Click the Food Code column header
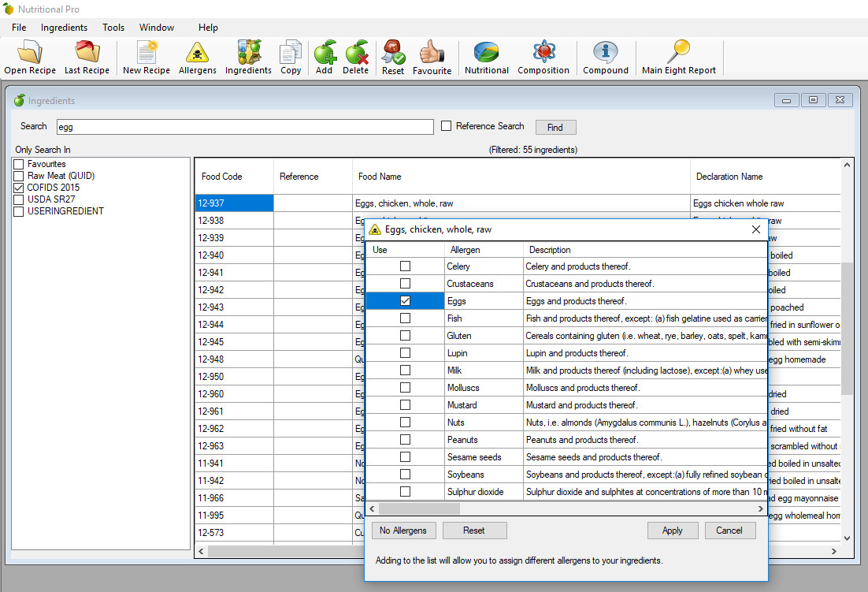868x592 pixels. 235,177
